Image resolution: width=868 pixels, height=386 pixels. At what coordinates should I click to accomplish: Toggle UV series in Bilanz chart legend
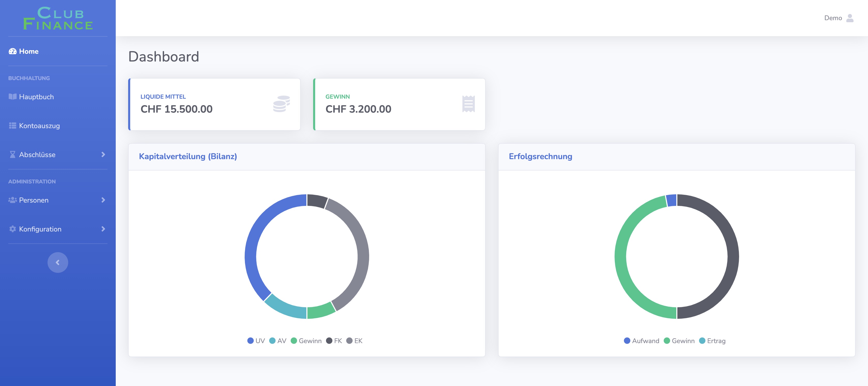coord(256,341)
